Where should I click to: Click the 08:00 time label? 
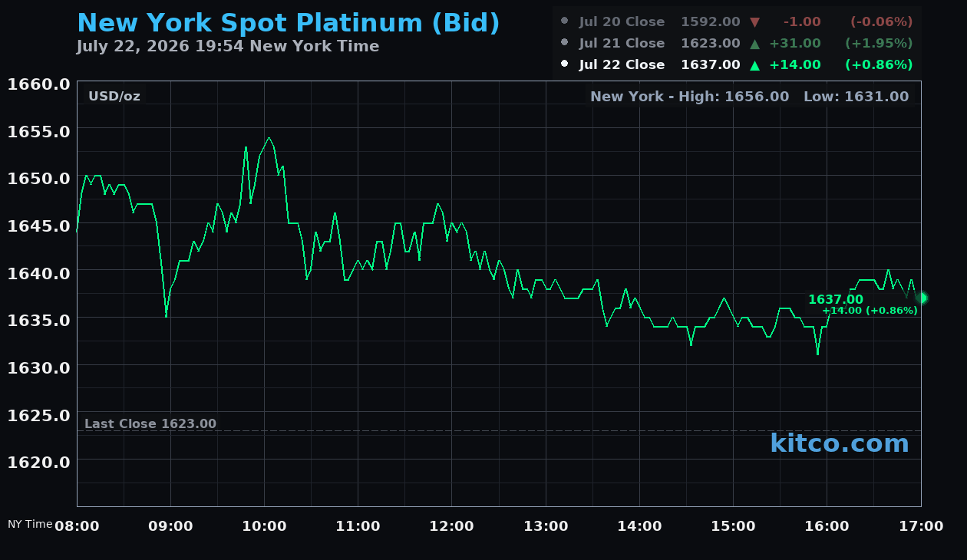coord(77,526)
